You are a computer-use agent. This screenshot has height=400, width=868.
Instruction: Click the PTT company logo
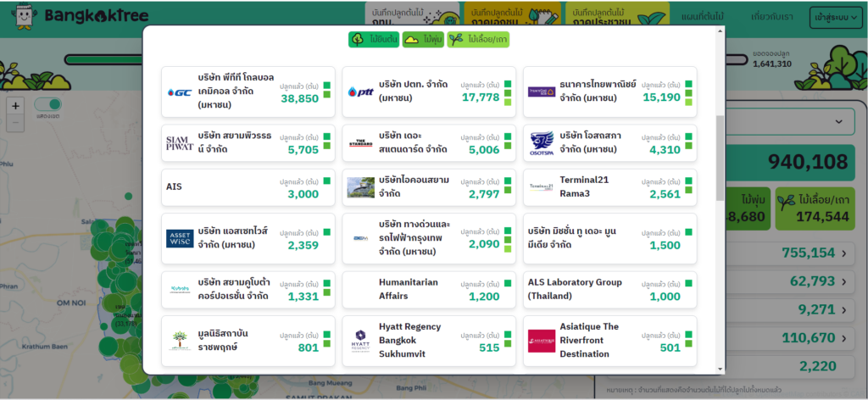(360, 92)
